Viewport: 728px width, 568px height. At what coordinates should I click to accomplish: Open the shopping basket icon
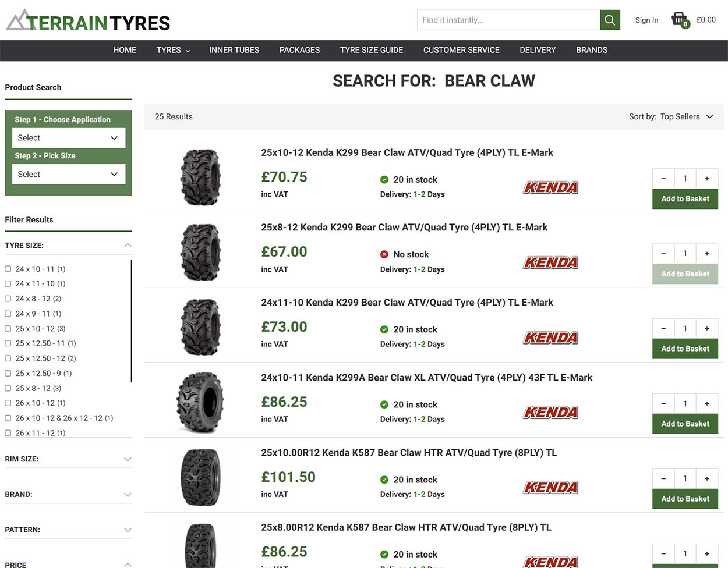(x=678, y=18)
